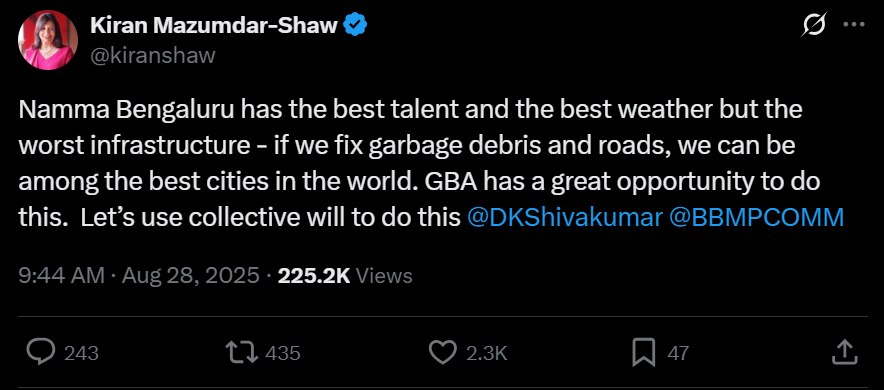Open the three-dot More options menu
Viewport: 884px width, 390px height.
pyautogui.click(x=853, y=24)
